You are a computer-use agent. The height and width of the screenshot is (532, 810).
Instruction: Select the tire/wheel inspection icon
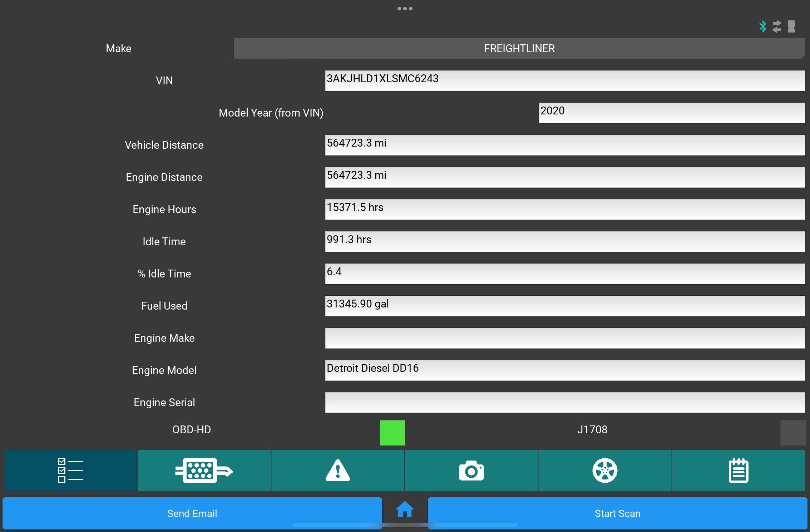click(x=606, y=470)
